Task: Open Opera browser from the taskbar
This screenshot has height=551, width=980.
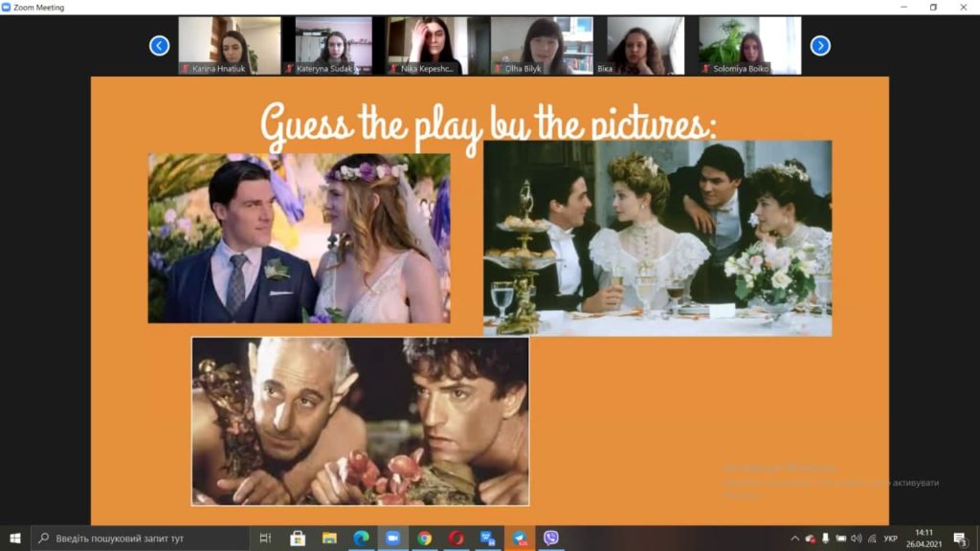Action: pyautogui.click(x=457, y=538)
